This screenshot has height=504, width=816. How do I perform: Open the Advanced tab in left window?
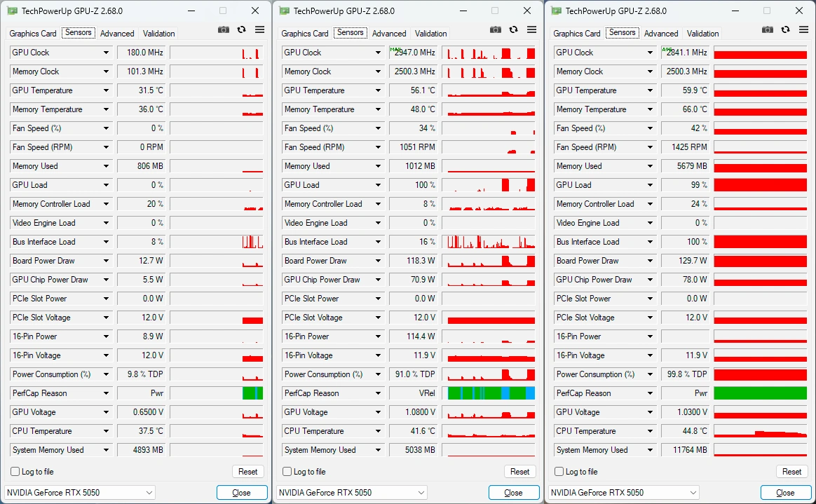pos(117,33)
